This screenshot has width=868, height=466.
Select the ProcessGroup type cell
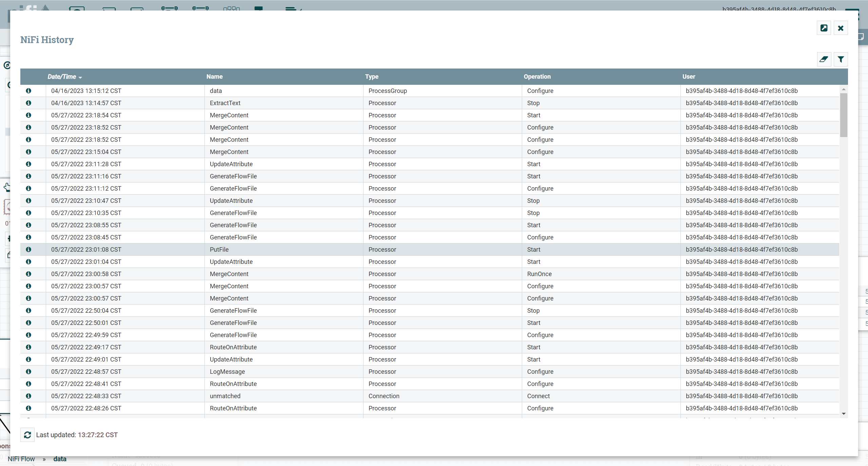(442, 91)
